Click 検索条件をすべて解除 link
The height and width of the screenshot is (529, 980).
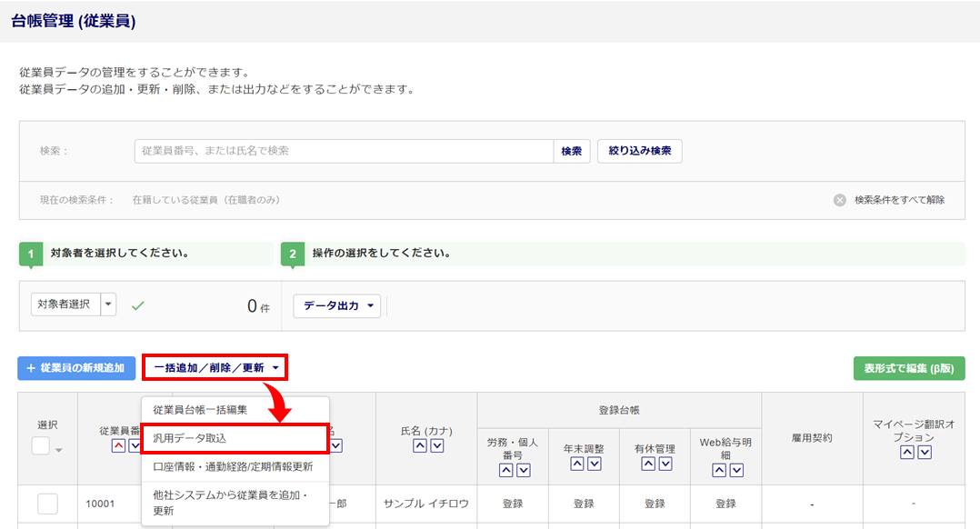point(899,200)
